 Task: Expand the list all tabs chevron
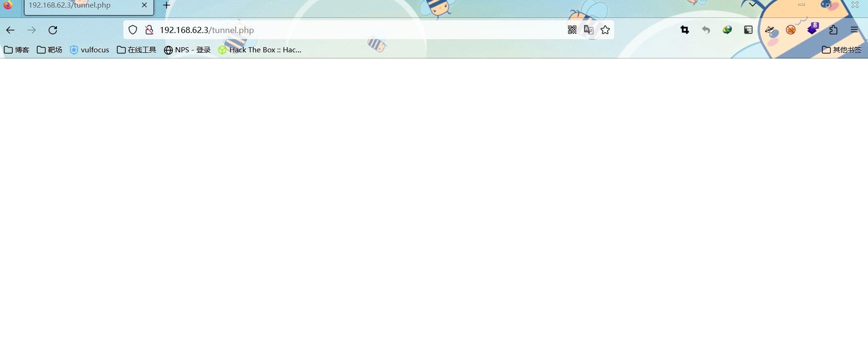[753, 5]
